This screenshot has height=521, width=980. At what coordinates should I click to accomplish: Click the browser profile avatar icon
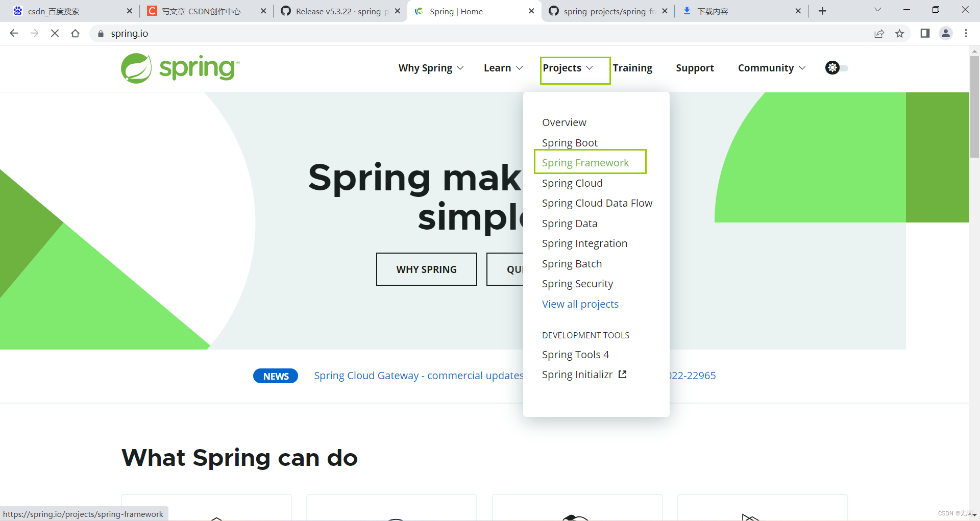coord(945,33)
